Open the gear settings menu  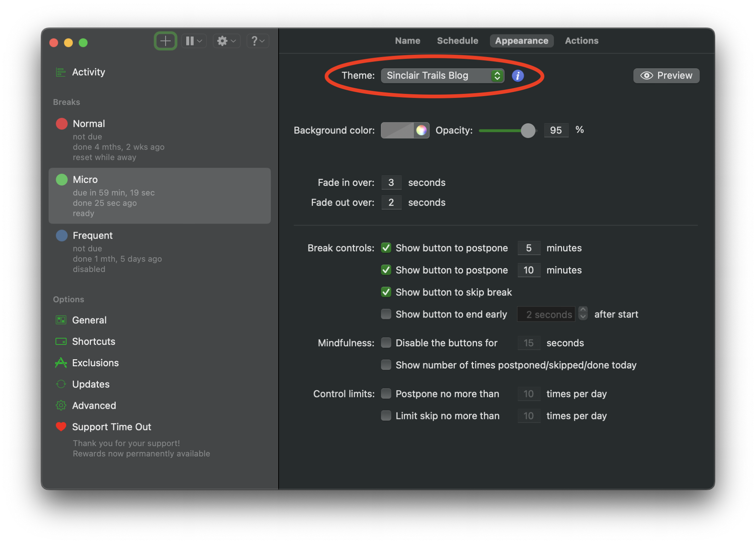click(x=226, y=41)
